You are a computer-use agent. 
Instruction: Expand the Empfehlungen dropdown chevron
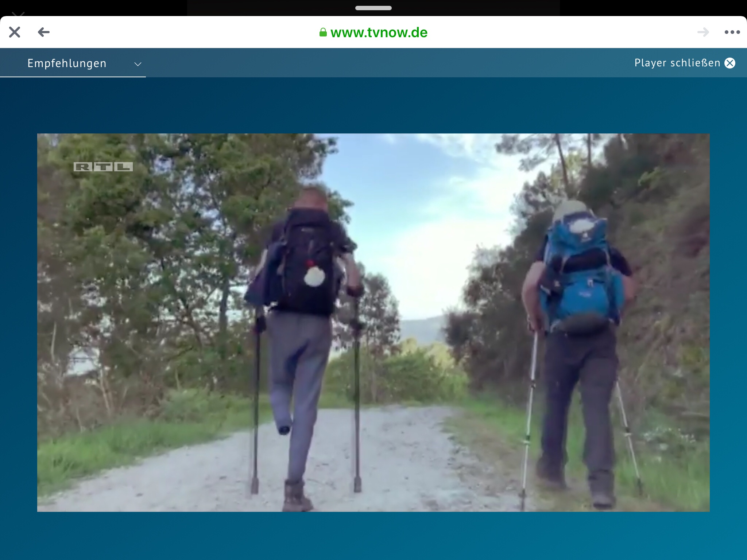pos(138,64)
